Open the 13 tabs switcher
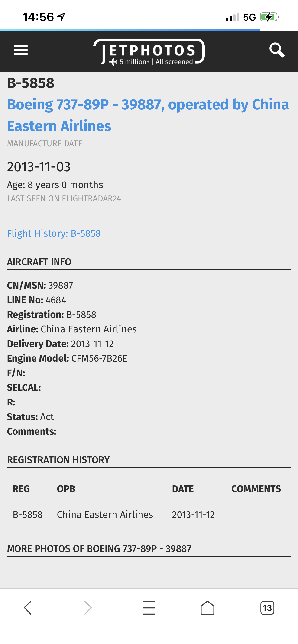 point(267,608)
